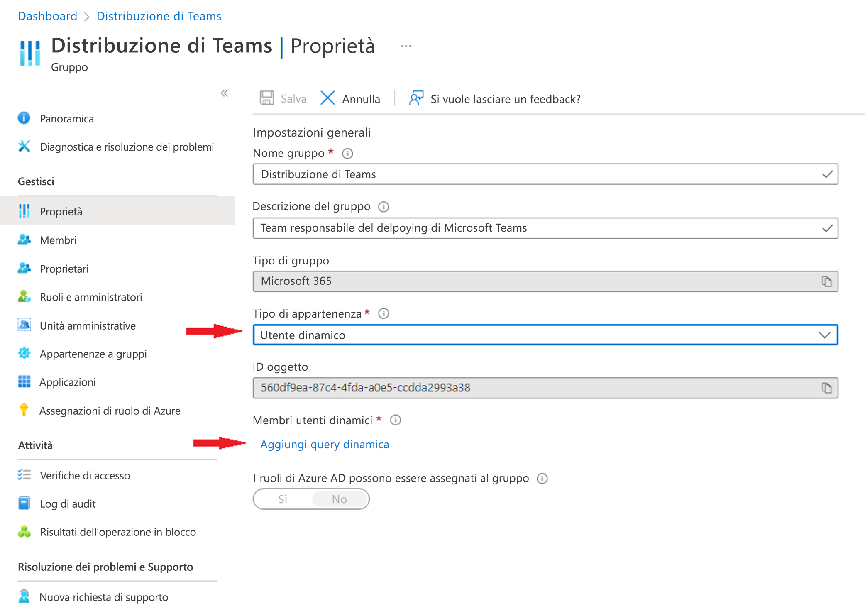Select Sì for Azure AD roles toggle

283,499
